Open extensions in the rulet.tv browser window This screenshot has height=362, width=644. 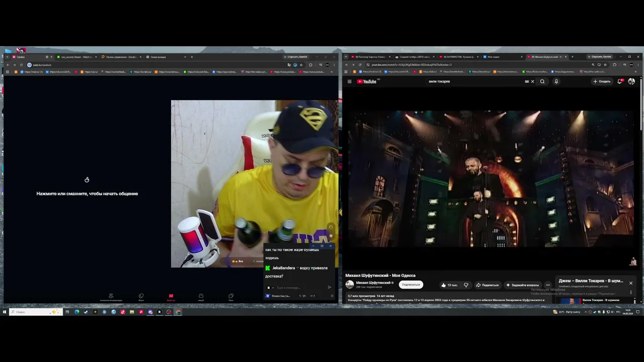[x=310, y=65]
